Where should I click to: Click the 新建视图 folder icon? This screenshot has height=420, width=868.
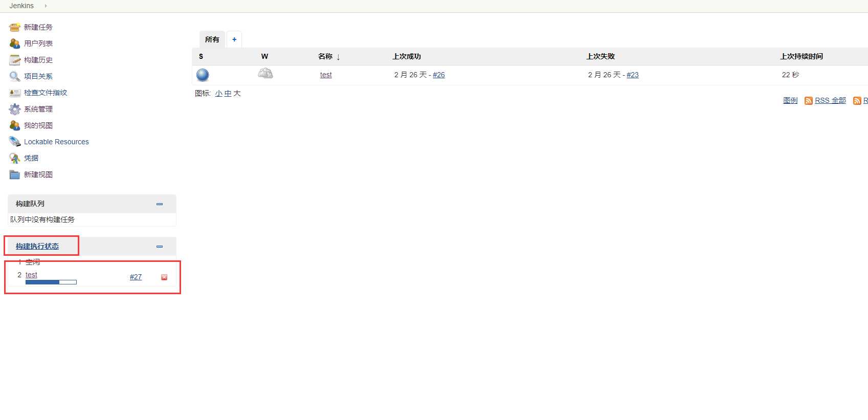[x=15, y=174]
